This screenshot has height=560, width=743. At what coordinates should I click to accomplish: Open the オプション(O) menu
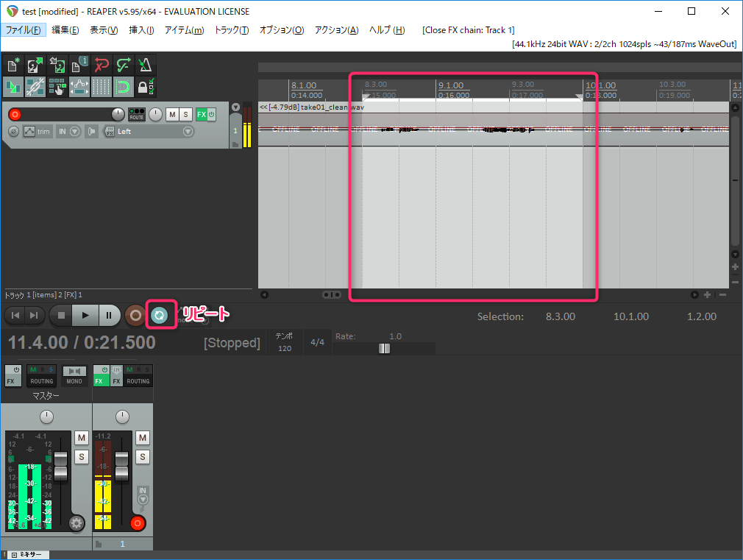point(281,30)
